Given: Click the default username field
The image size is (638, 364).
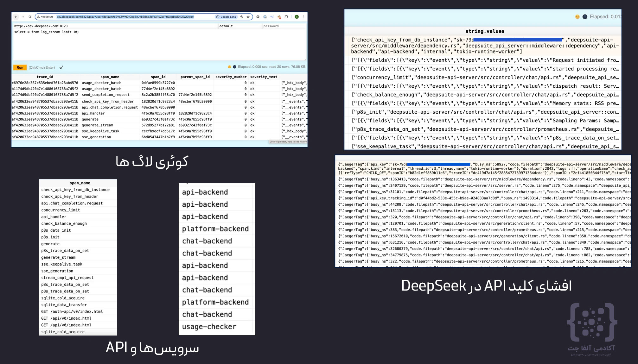Looking at the screenshot, I should pyautogui.click(x=240, y=26).
